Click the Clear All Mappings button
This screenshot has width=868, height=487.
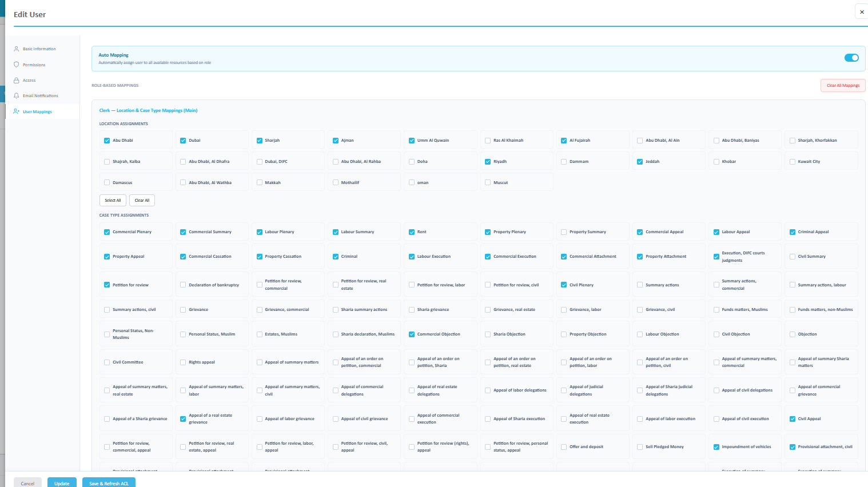pos(843,85)
